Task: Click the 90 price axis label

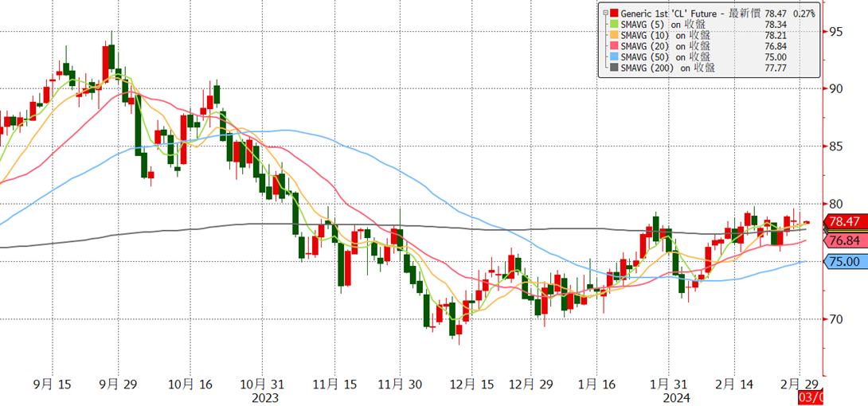Action: click(x=836, y=89)
